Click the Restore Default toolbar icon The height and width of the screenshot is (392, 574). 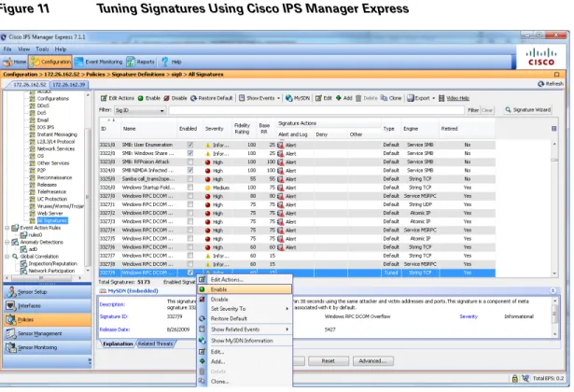(193, 98)
